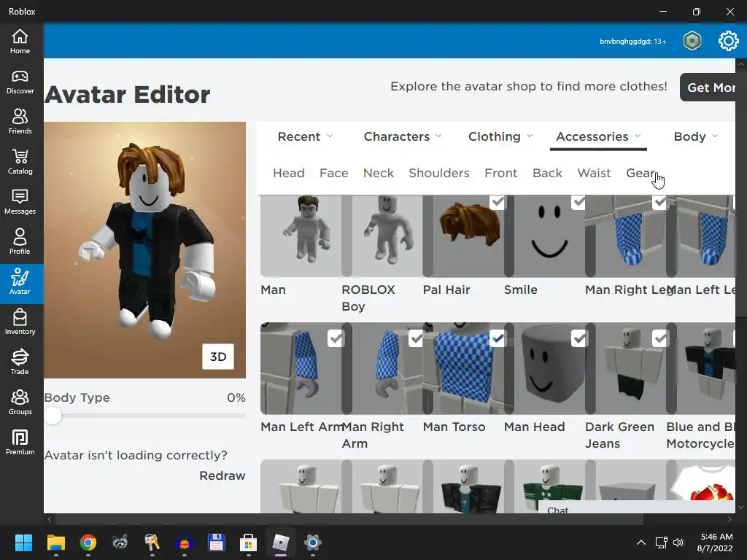Open volume control in system tray

[x=678, y=542]
